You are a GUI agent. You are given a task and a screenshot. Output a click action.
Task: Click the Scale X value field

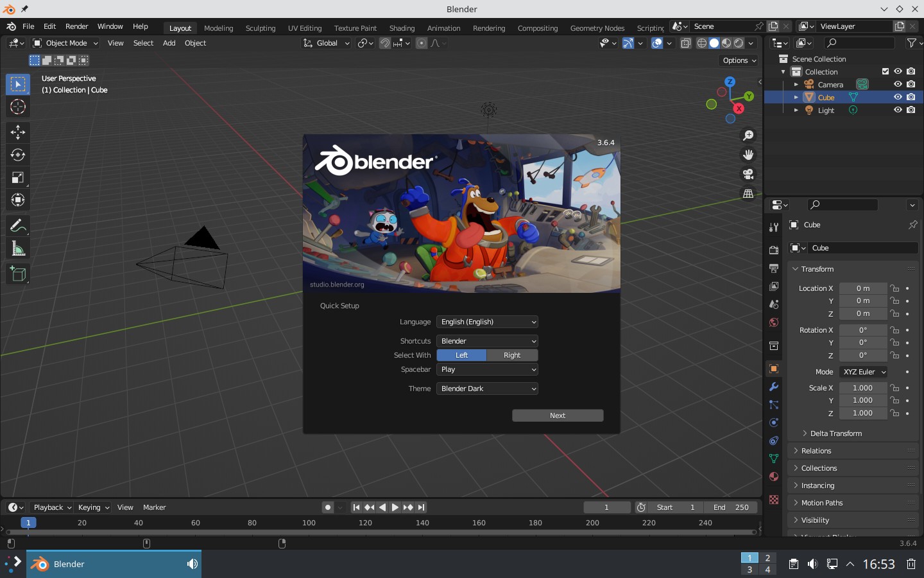click(862, 388)
